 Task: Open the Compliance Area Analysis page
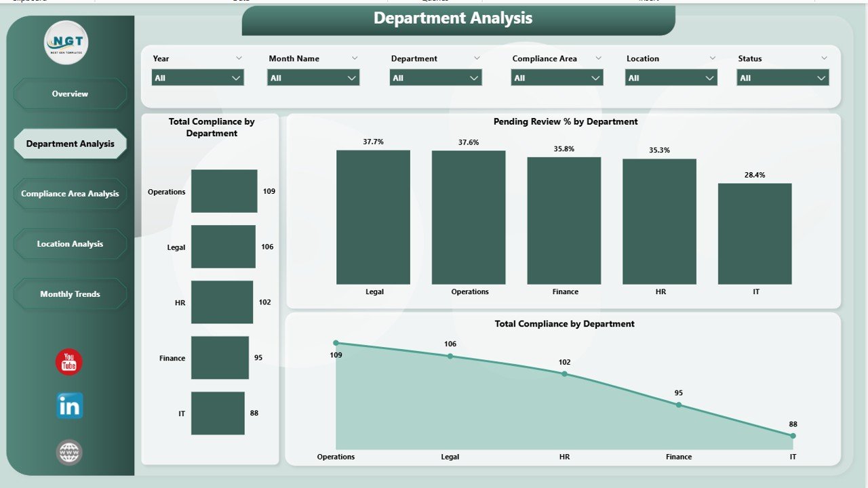[70, 194]
